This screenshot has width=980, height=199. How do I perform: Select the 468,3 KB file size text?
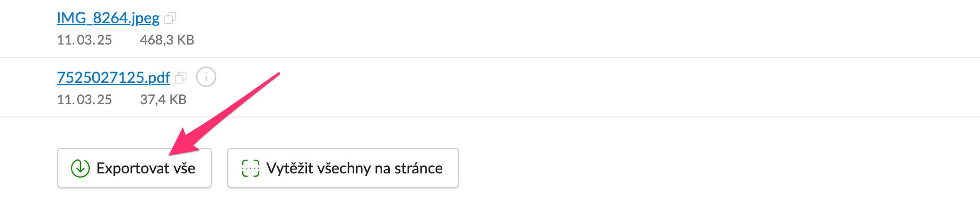(167, 40)
